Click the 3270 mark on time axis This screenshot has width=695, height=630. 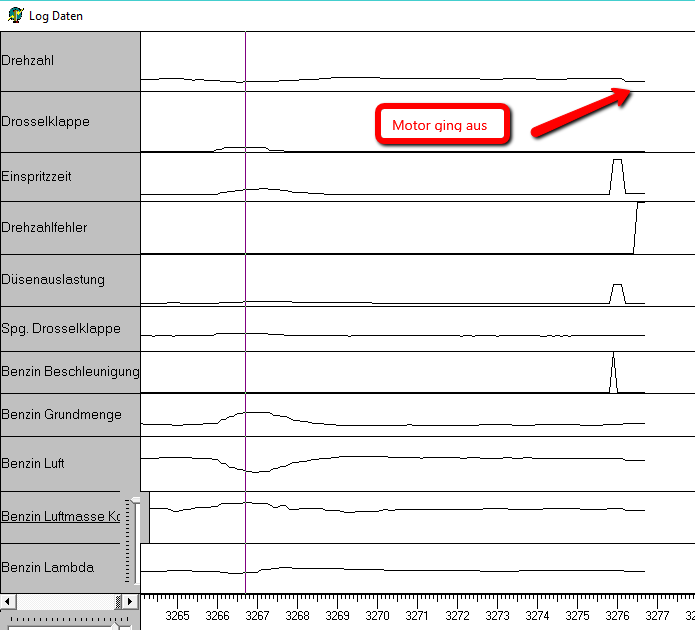[x=378, y=615]
